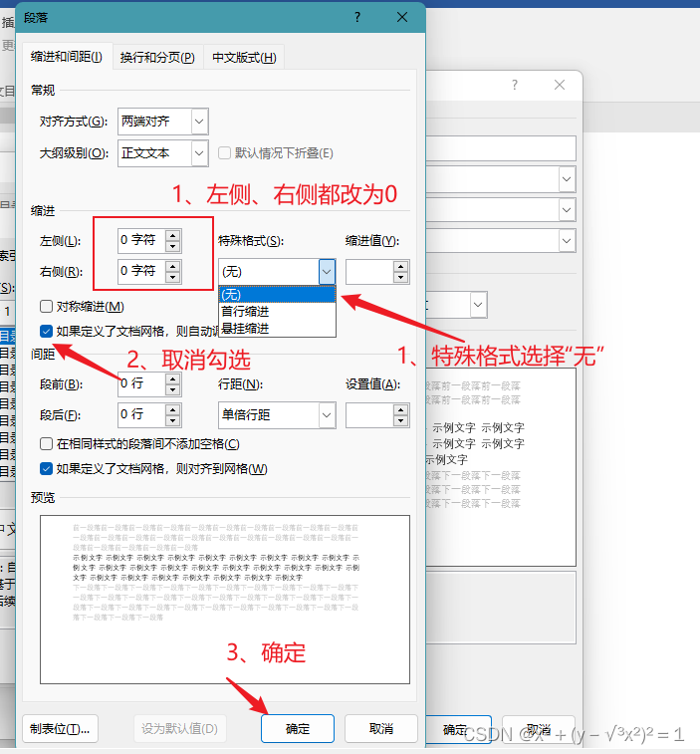Open the small dropdown above the background dialog's preview
The width and height of the screenshot is (700, 754).
tap(478, 305)
